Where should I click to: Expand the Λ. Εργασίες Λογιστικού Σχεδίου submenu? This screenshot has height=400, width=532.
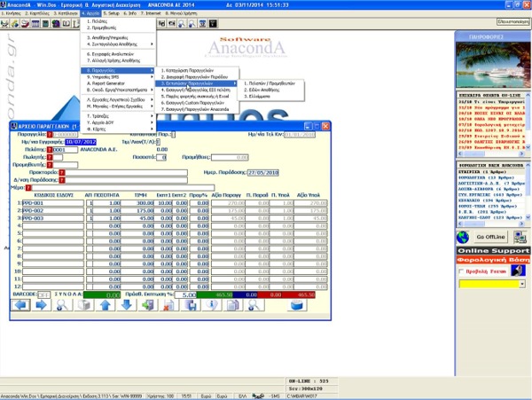[119, 99]
